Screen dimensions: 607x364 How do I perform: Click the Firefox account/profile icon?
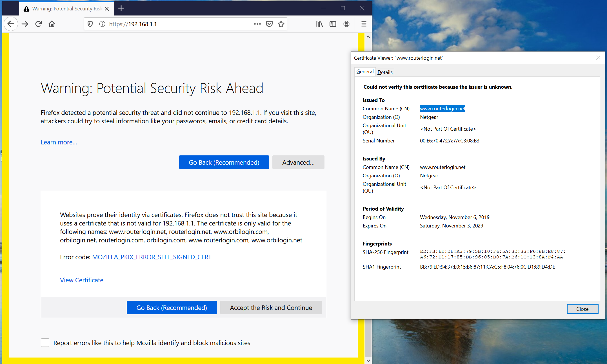coord(346,24)
